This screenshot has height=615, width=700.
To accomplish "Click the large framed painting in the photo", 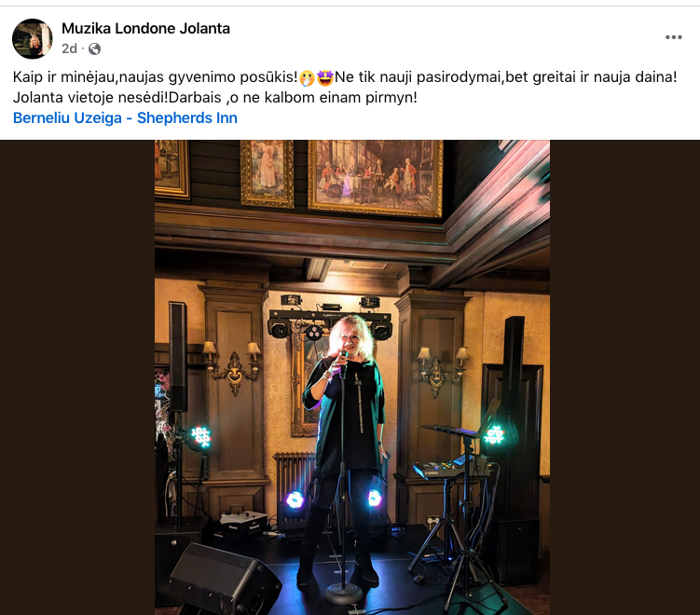I will 376,176.
